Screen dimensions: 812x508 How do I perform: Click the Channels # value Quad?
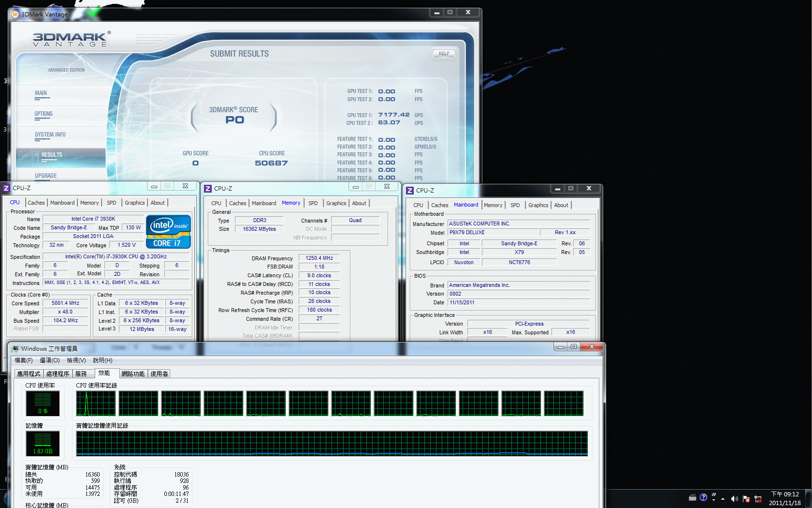(x=355, y=221)
